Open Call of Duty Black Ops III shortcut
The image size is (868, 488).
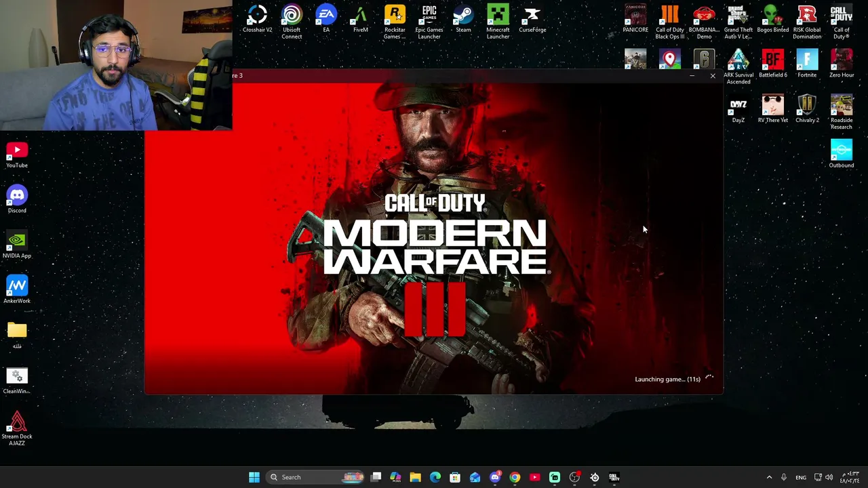670,22
